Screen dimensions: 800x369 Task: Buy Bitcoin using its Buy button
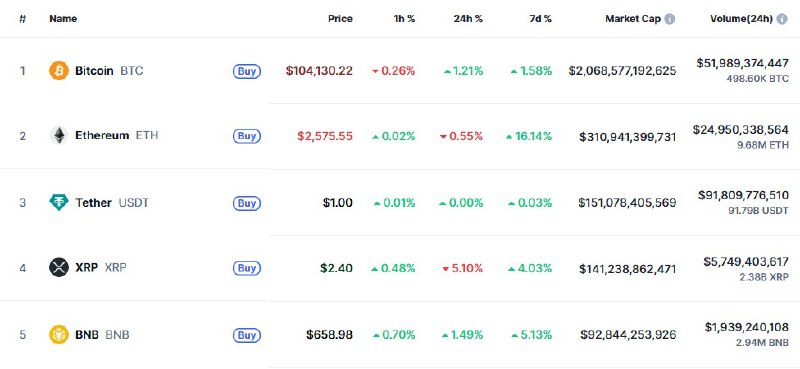pos(247,71)
